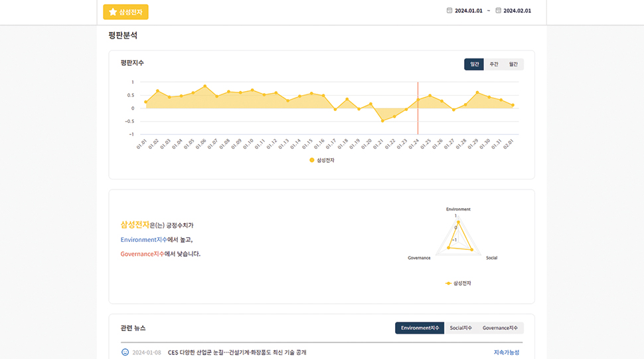644x359 pixels.
Task: Click the Environment vertex point of radar chart
Action: [458, 223]
